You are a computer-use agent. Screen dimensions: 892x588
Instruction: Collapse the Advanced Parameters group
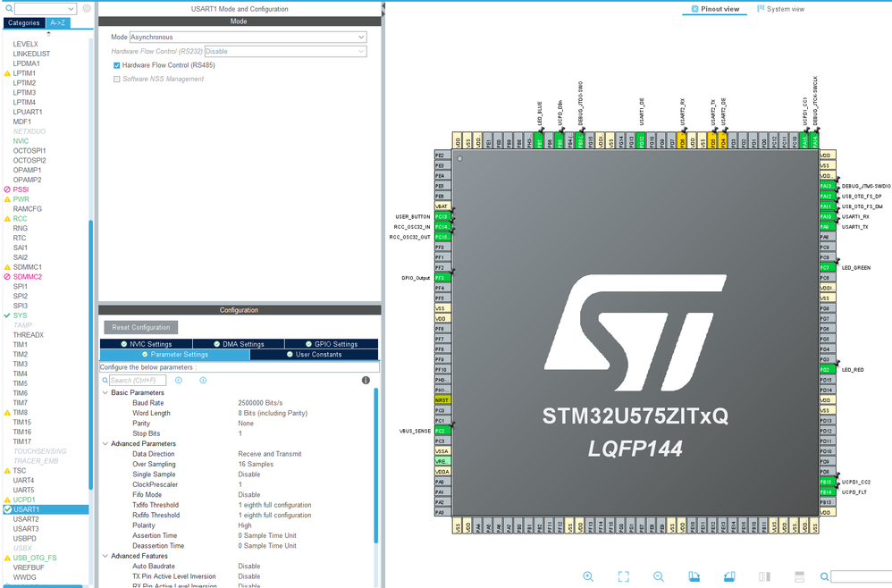(105, 444)
